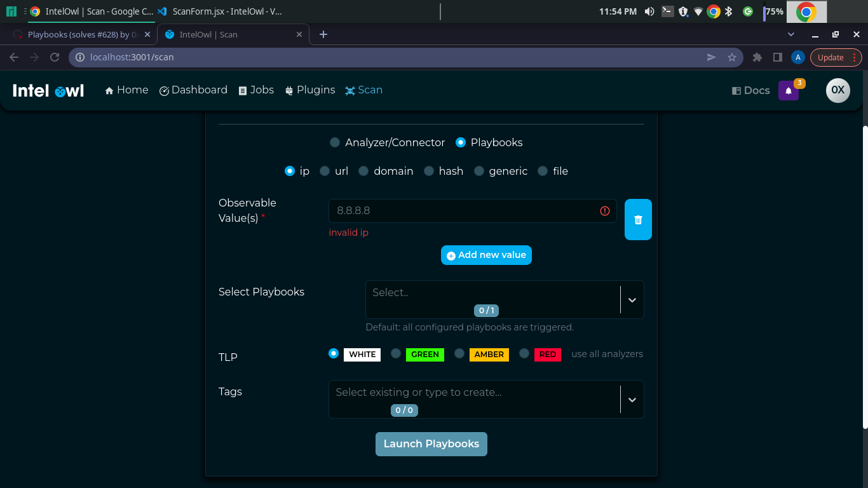Click the red invalid input warning icon
This screenshot has height=488, width=868.
pyautogui.click(x=605, y=211)
